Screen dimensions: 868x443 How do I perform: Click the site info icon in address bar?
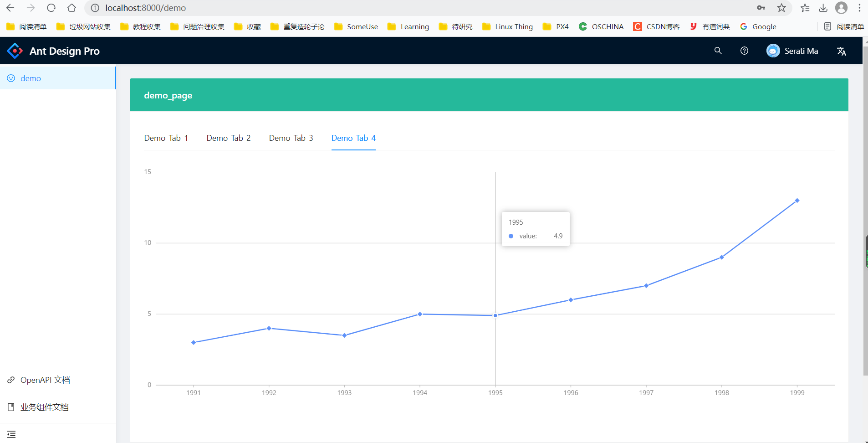(95, 8)
